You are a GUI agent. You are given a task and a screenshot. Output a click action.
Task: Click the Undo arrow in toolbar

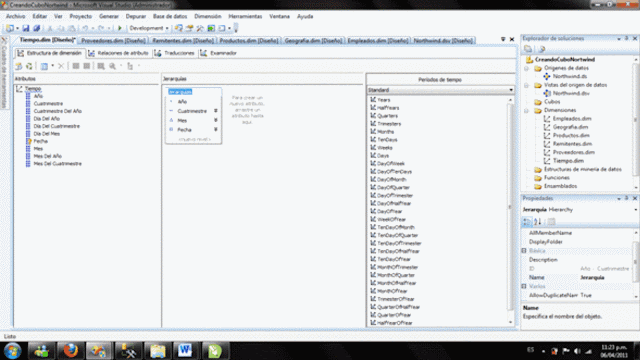tap(85, 28)
